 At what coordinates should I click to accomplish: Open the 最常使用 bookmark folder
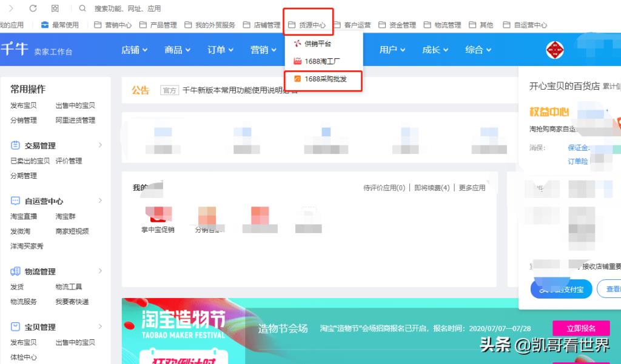[x=60, y=25]
